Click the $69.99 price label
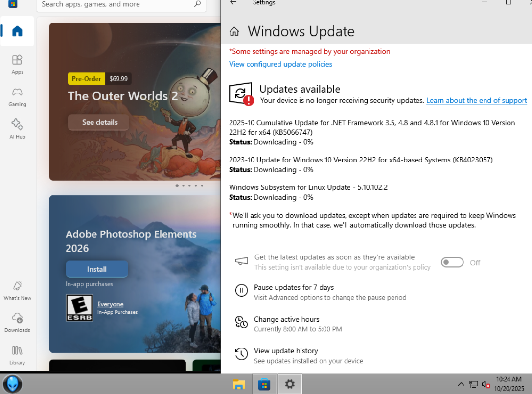The height and width of the screenshot is (394, 532). click(118, 79)
